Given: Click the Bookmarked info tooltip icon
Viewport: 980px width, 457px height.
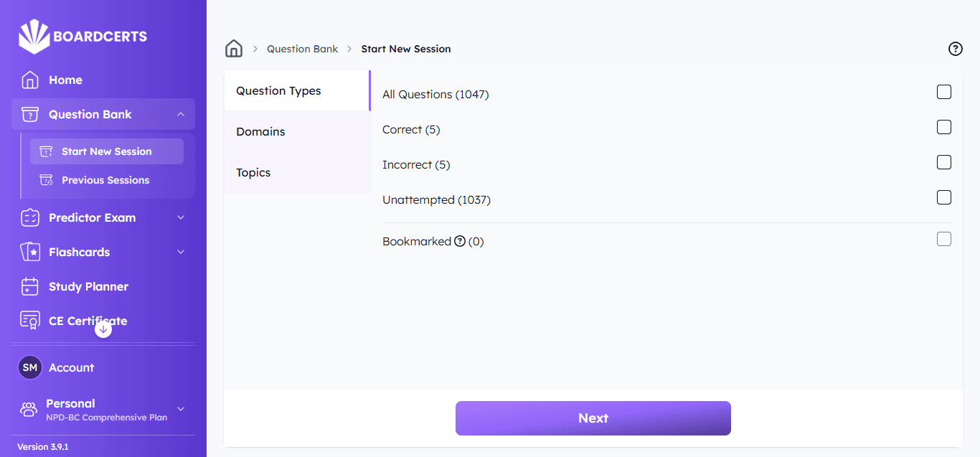Looking at the screenshot, I should point(460,241).
